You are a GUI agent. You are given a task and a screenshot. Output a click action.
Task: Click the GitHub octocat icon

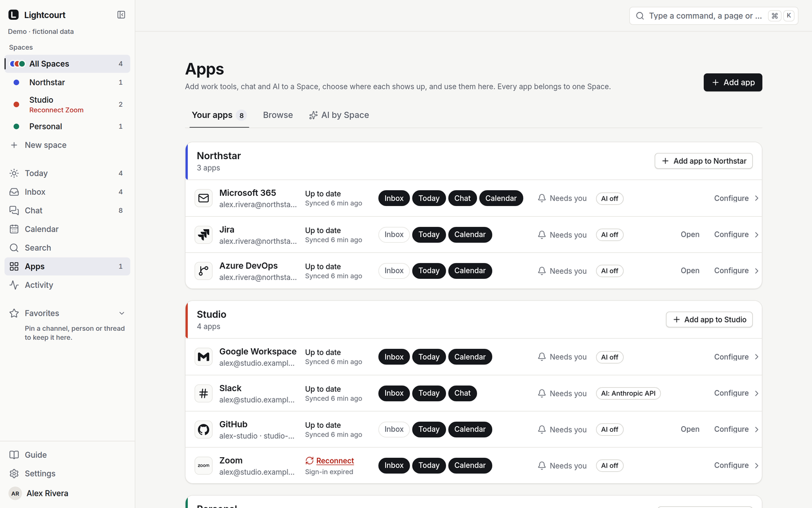[x=204, y=430]
